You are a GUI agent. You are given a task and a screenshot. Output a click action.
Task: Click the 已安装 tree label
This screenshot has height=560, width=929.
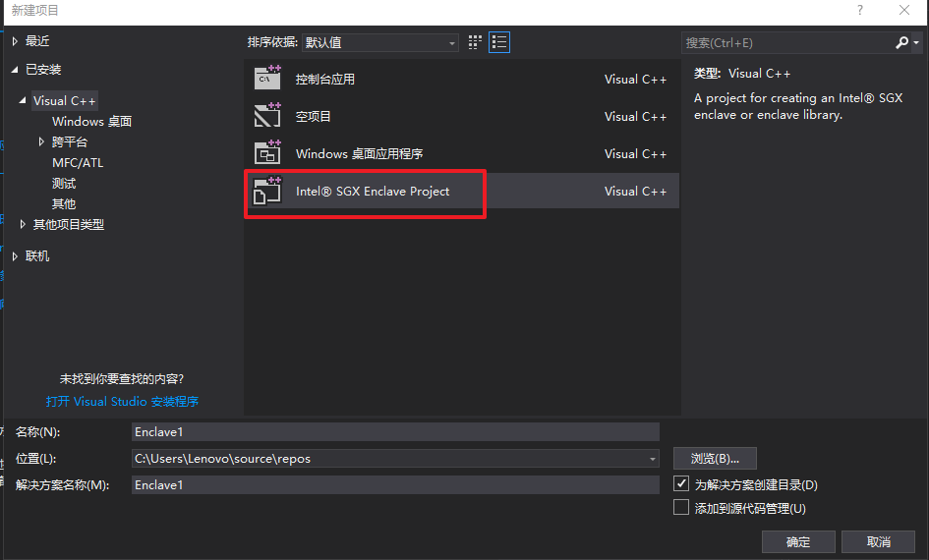pos(43,69)
